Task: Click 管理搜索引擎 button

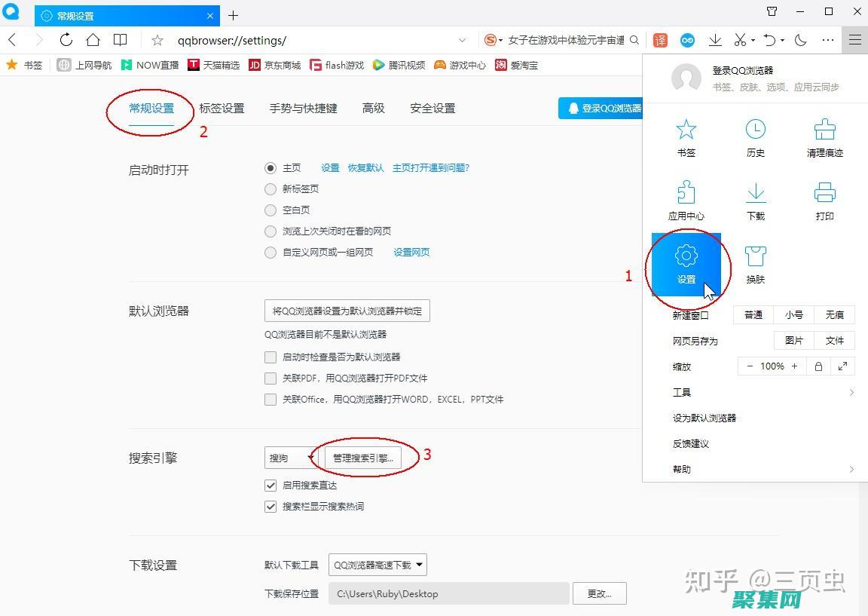Action: 363,458
